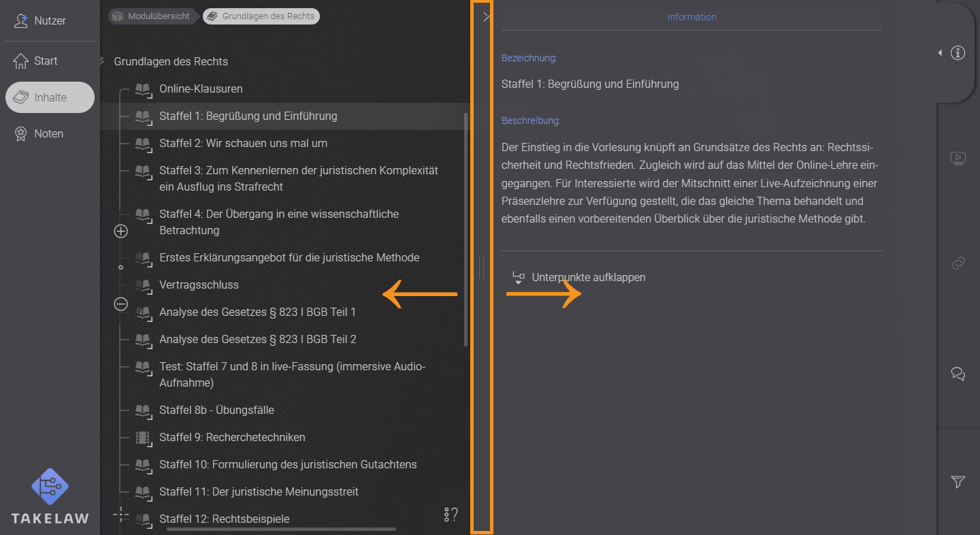
Task: Click the link icon on the right sidebar
Action: click(958, 263)
